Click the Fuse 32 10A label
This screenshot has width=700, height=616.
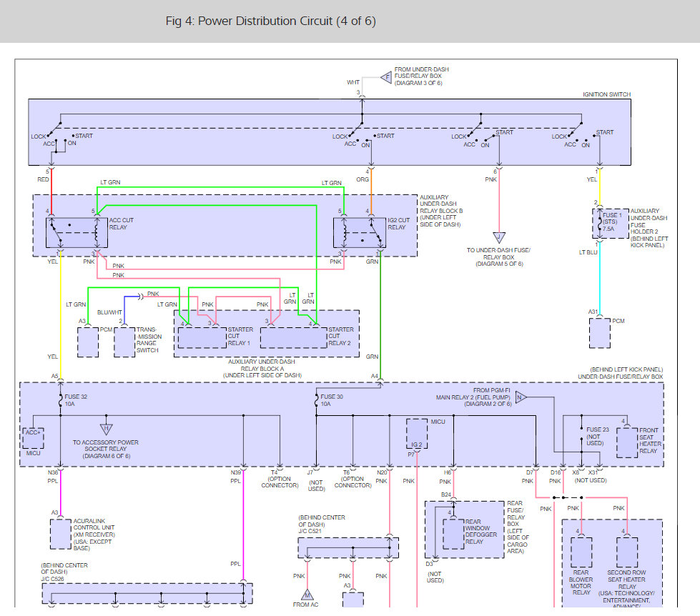click(x=77, y=400)
